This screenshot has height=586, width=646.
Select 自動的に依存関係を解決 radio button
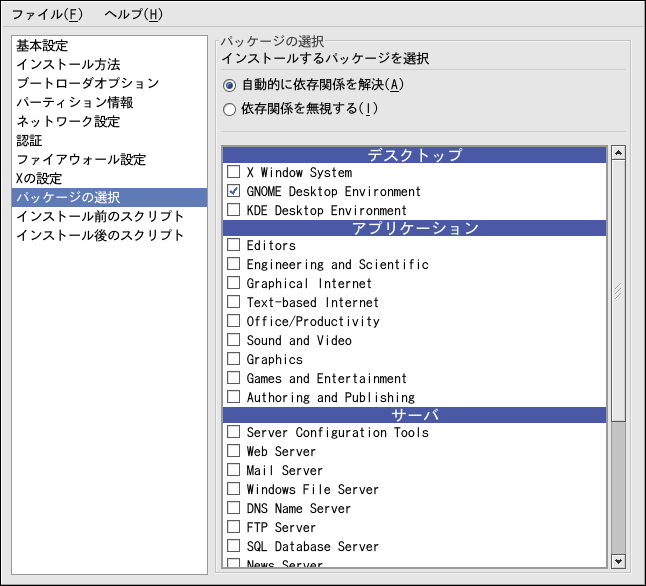pos(230,85)
